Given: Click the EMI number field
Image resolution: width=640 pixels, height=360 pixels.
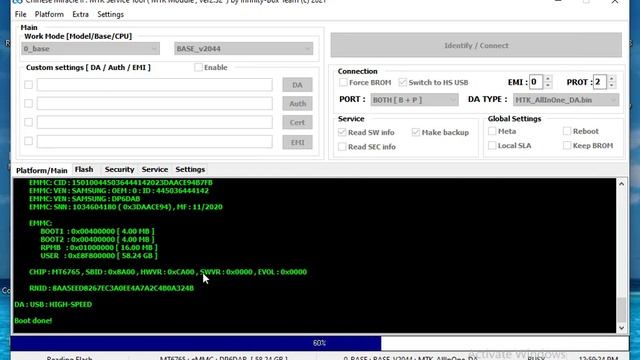Looking at the screenshot, I should pyautogui.click(x=536, y=82).
